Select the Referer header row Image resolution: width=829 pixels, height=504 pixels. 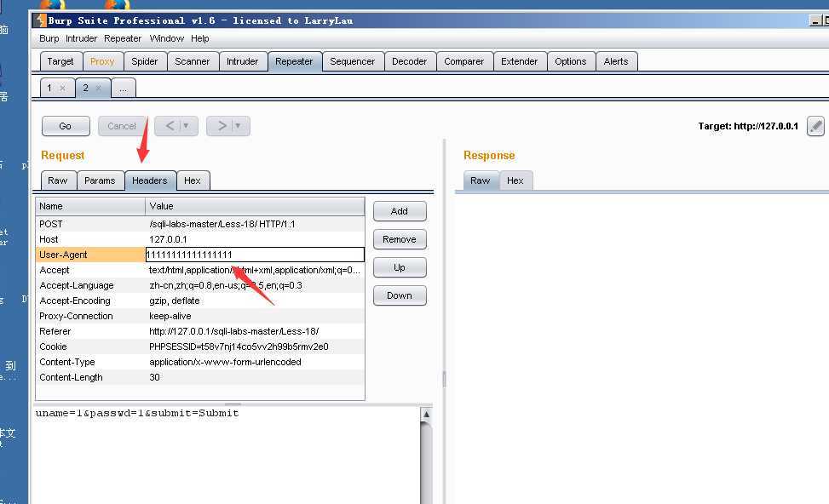pyautogui.click(x=200, y=331)
